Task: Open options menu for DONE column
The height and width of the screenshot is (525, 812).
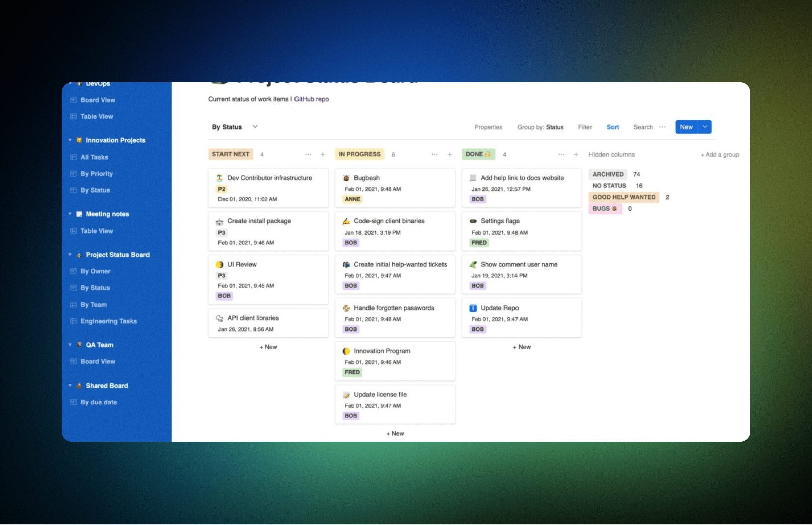Action: pyautogui.click(x=561, y=154)
